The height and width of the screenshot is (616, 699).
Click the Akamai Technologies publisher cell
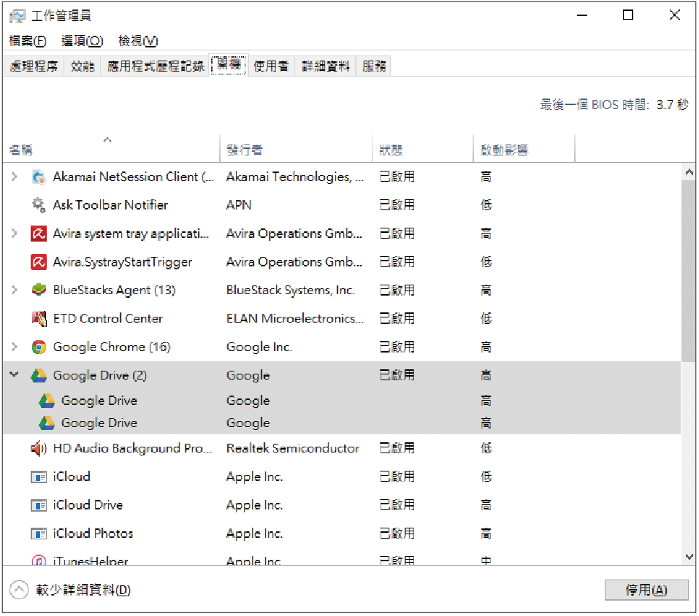click(295, 177)
